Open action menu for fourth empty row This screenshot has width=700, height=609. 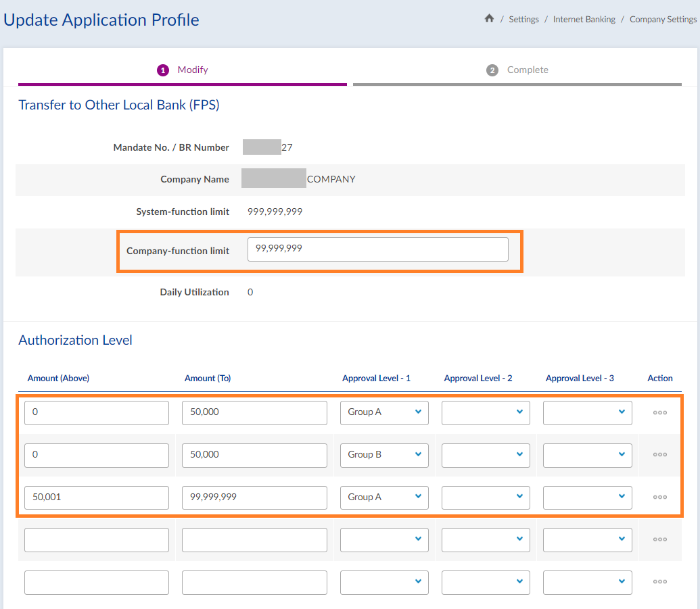click(660, 539)
